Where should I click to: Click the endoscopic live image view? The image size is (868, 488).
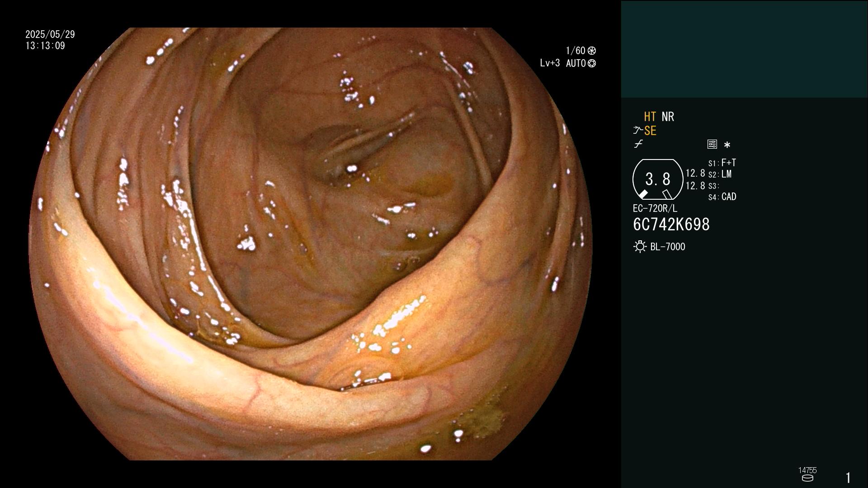point(311,244)
